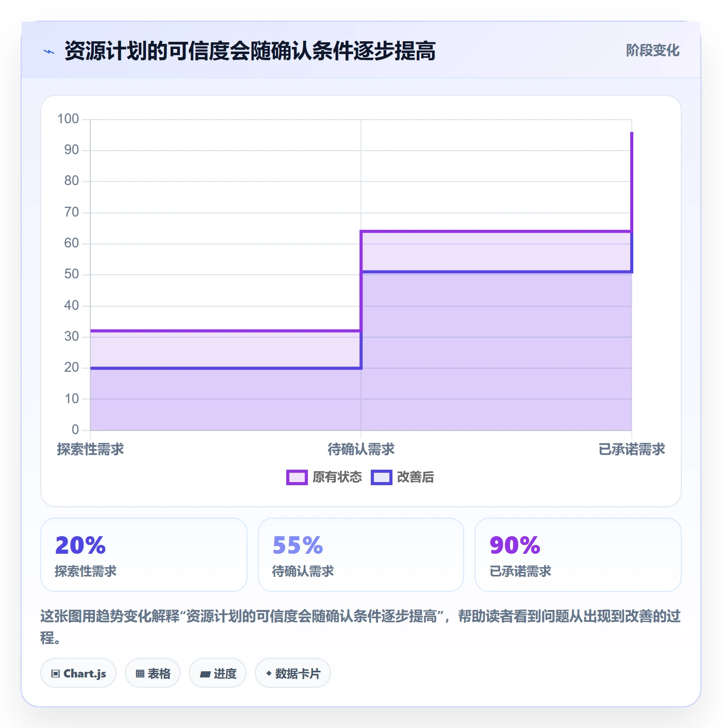Open the 20% 探索性需求 stat card
The height and width of the screenshot is (728, 722).
tap(144, 555)
